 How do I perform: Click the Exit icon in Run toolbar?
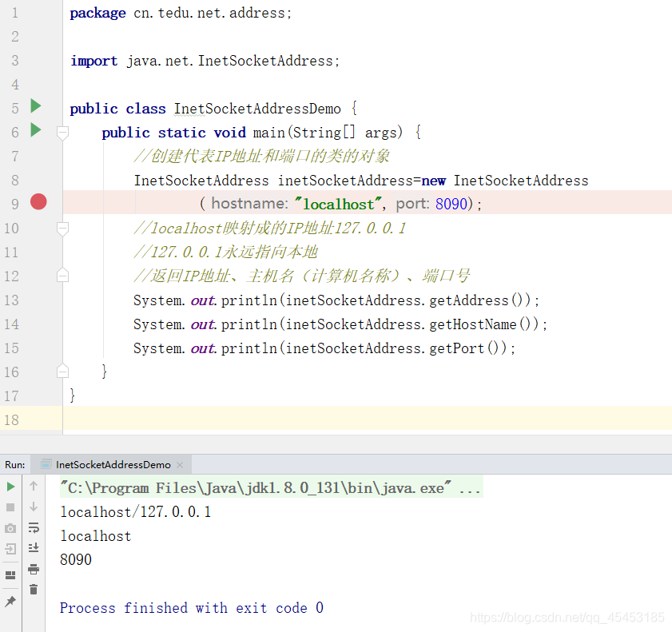(x=10, y=549)
